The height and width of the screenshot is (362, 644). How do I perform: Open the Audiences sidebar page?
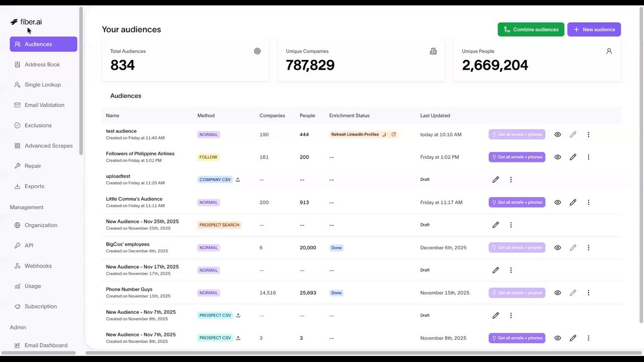tap(43, 44)
